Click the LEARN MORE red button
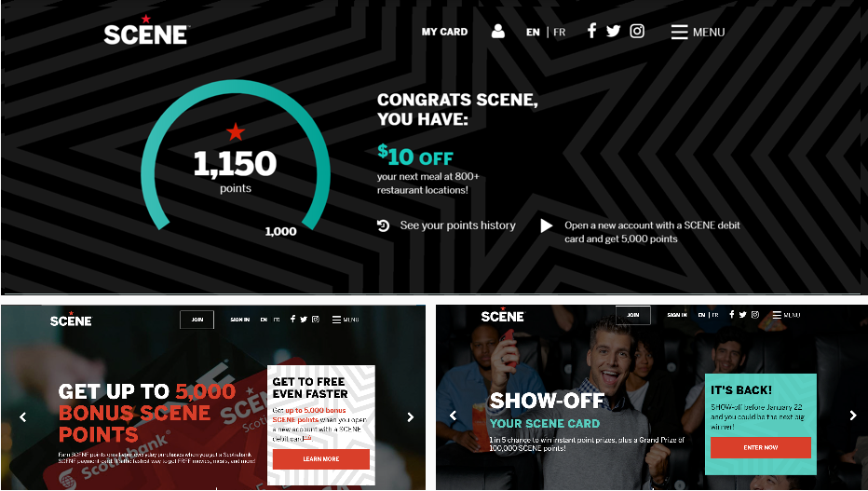This screenshot has height=491, width=868. 321,459
